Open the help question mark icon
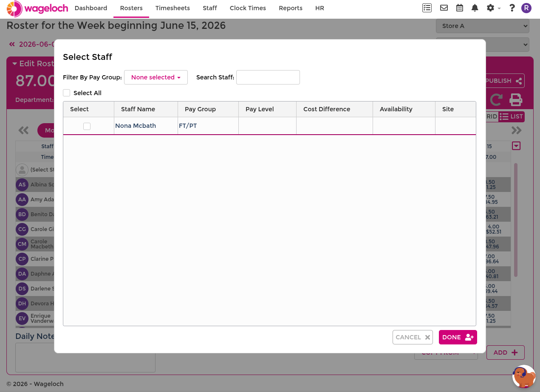This screenshot has height=392, width=540. pos(512,8)
